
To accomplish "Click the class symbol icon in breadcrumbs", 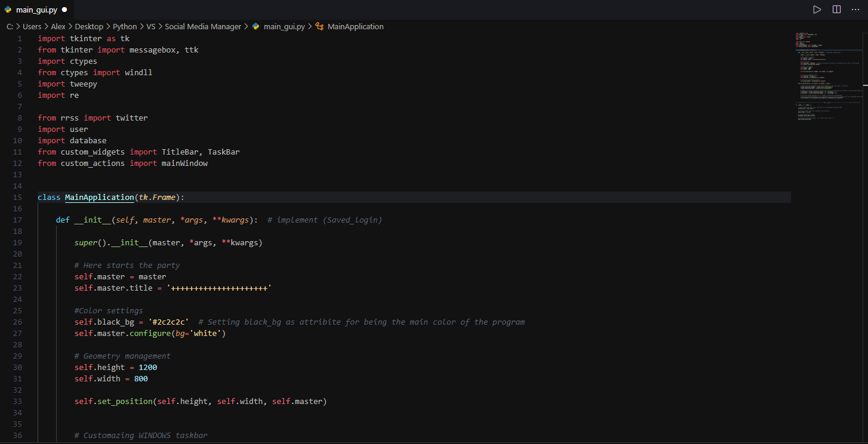I will (x=319, y=27).
